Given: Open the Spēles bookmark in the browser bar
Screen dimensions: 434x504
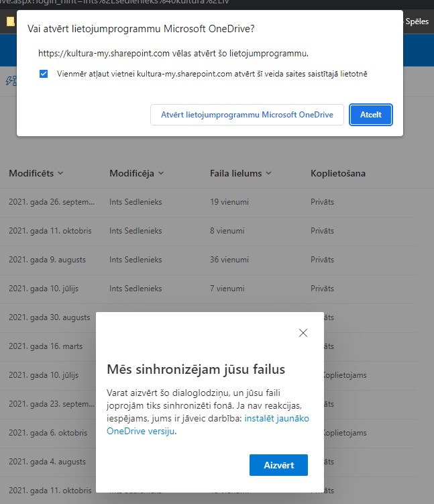Looking at the screenshot, I should click(x=417, y=21).
